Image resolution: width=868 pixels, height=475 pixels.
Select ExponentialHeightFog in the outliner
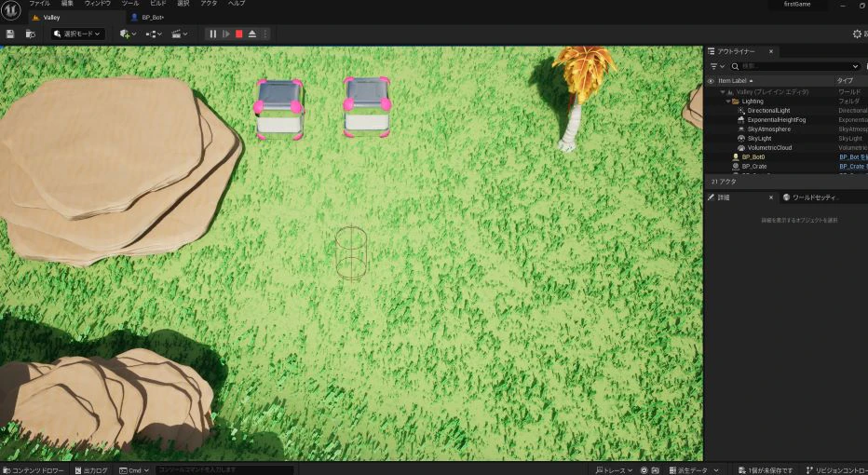point(776,119)
